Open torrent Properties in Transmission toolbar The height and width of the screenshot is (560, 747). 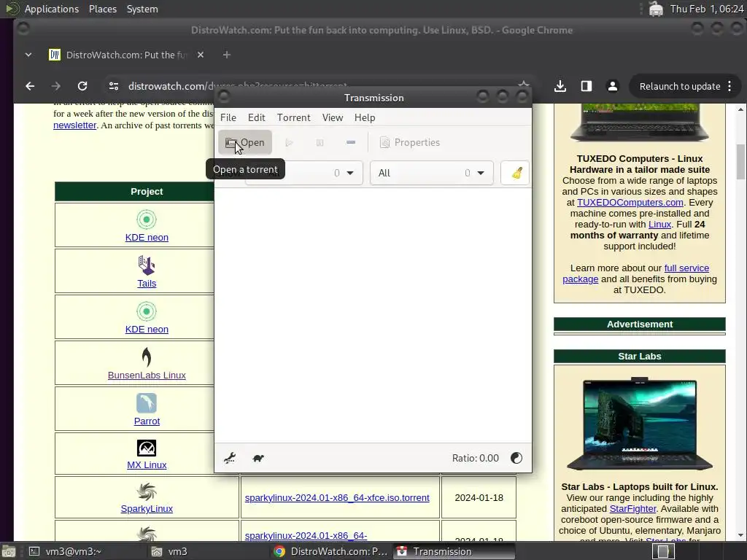pos(410,142)
